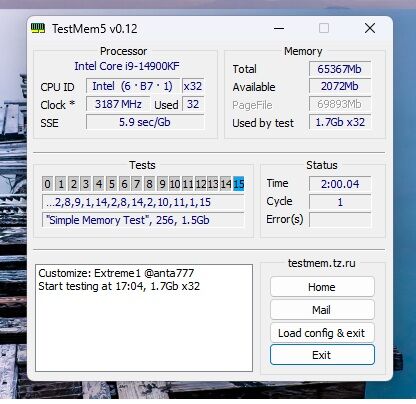The image size is (416, 404).
Task: Click test box number 7
Action: tap(137, 184)
